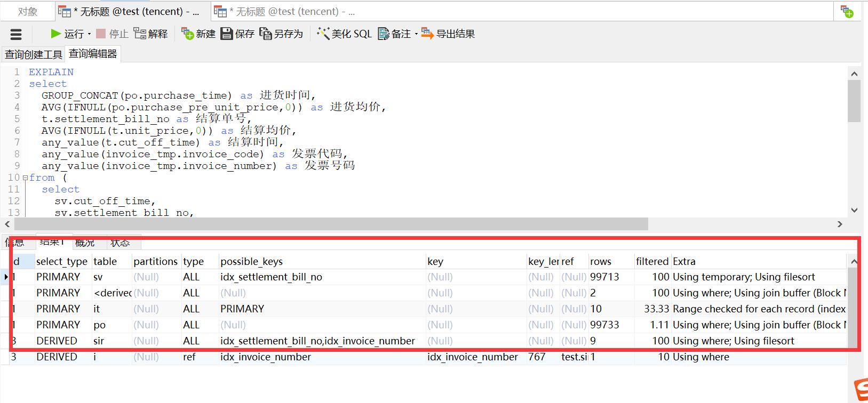This screenshot has width=868, height=403.
Task: Click the Save (保存) disk icon
Action: [227, 34]
